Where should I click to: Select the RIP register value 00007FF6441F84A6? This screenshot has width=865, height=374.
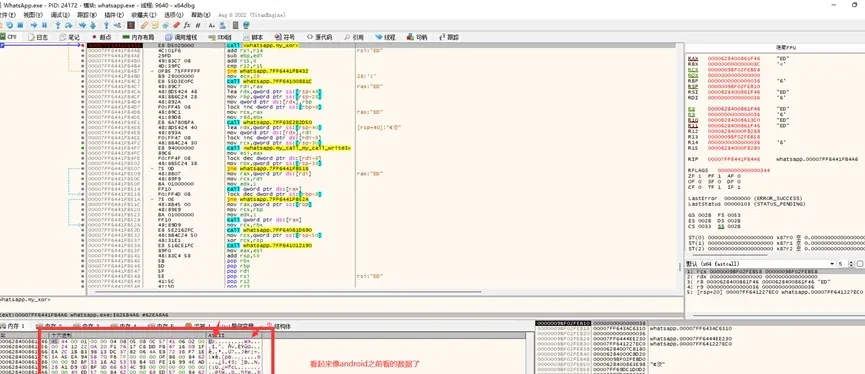coord(733,159)
